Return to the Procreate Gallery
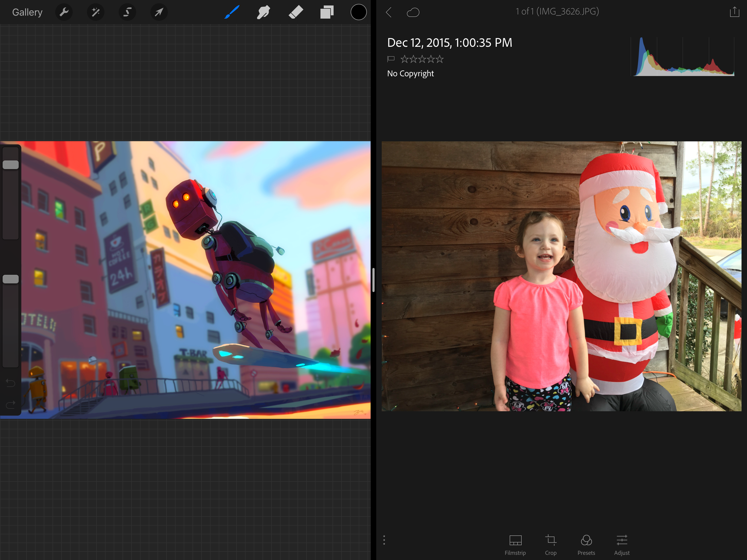The image size is (747, 560). [x=27, y=13]
